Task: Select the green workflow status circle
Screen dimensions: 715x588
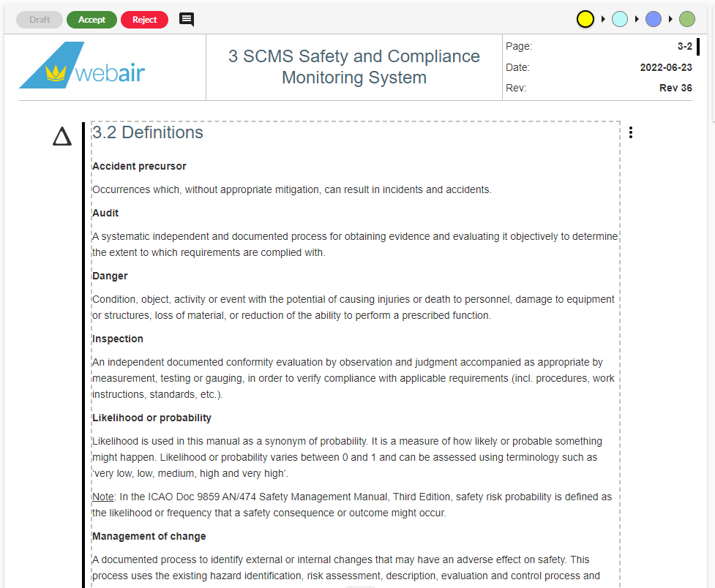Action: pos(686,18)
